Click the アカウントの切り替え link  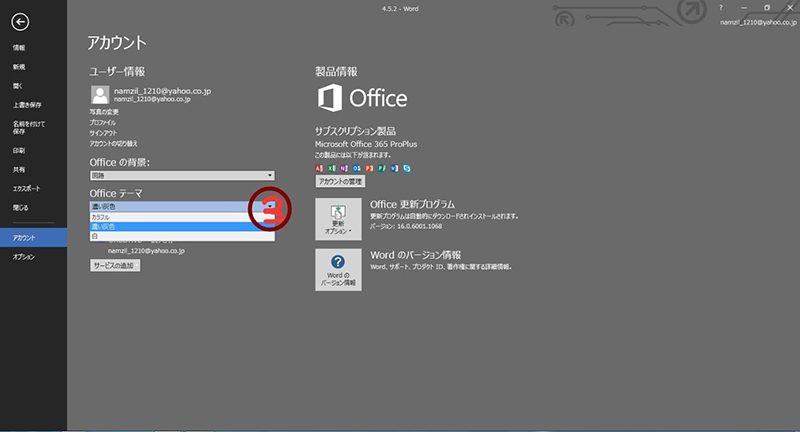click(113, 144)
